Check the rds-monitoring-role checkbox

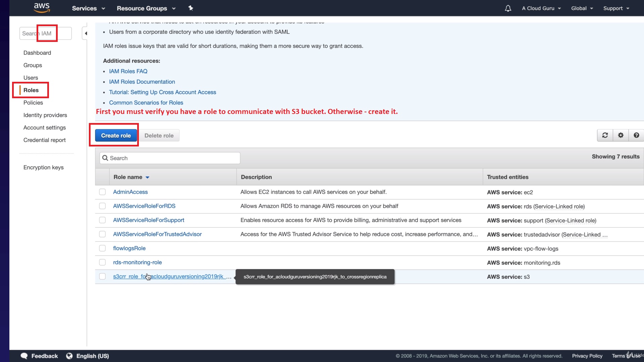(102, 262)
